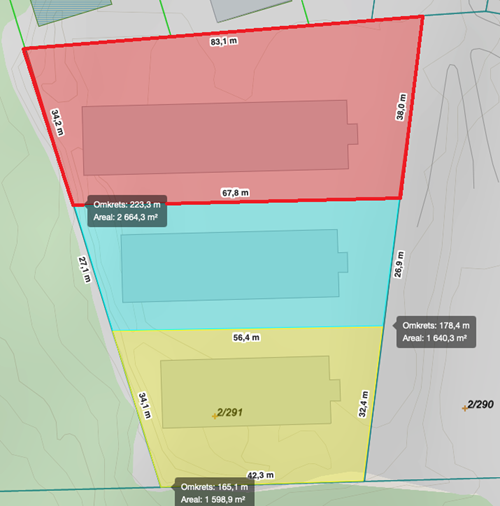Click the 38,0 m edge label
500x506 pixels.
401,107
